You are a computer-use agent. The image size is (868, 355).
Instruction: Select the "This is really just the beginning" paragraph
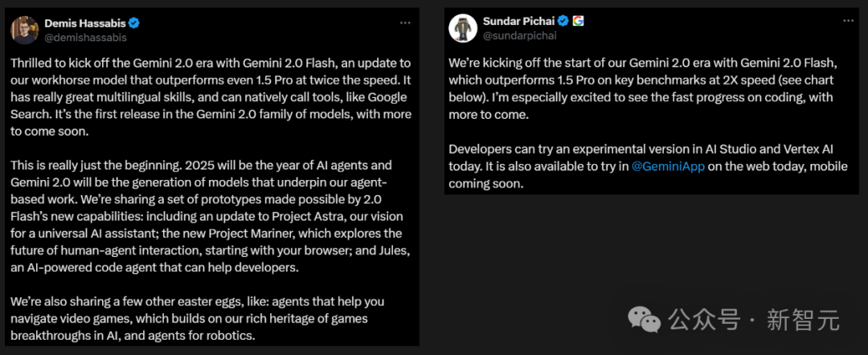211,216
